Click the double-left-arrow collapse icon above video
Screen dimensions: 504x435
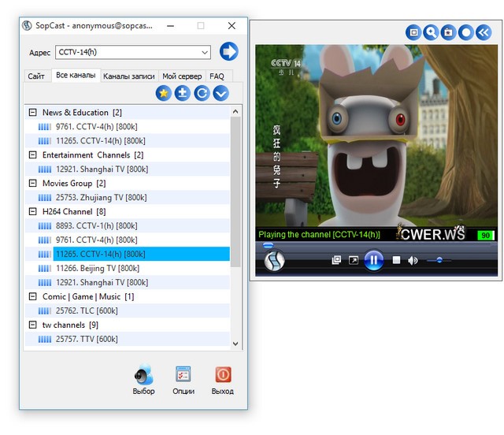pyautogui.click(x=484, y=32)
